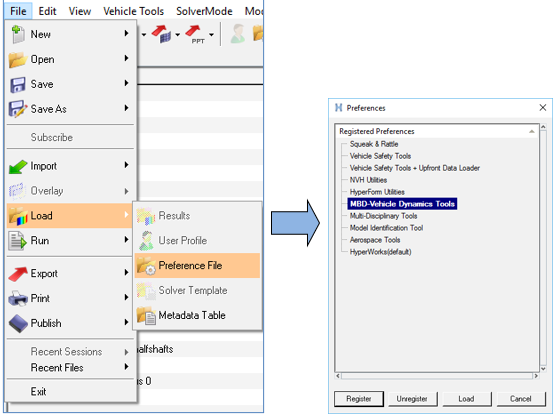Open the Vehicle Tools menu
This screenshot has width=554, height=415.
(x=134, y=11)
